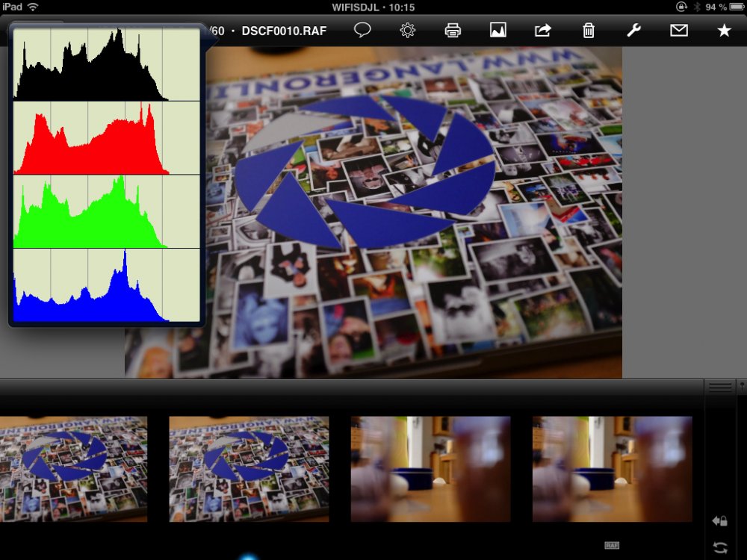Select the third thumbnail with blue bowl

(x=430, y=469)
